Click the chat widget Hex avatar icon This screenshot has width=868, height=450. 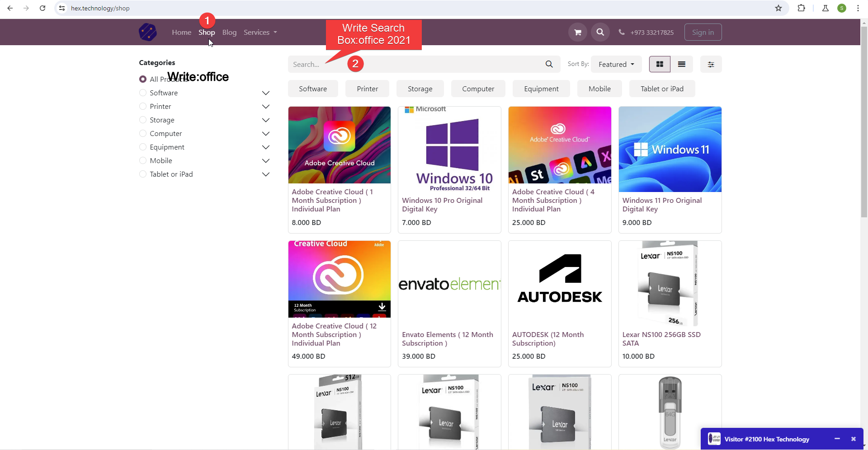point(714,439)
